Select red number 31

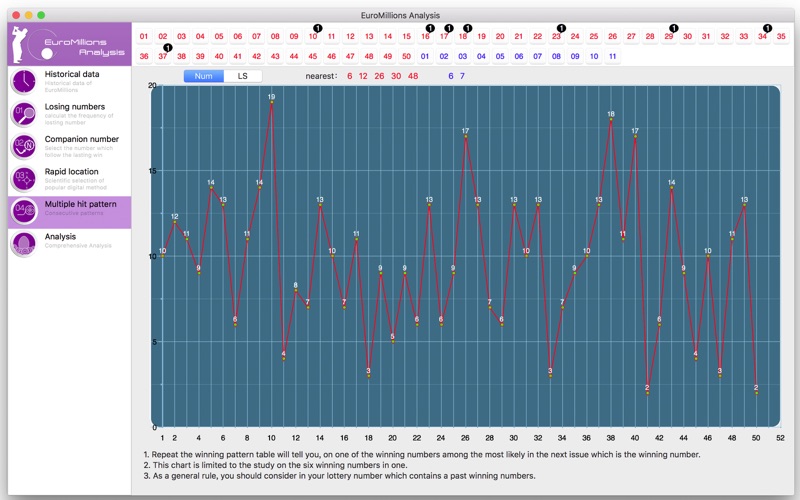pos(706,36)
